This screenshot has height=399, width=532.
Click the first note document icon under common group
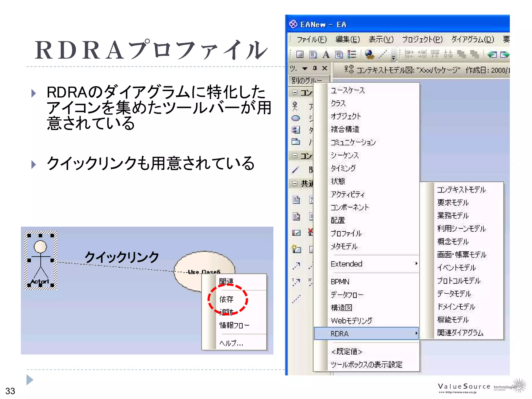pos(296,199)
